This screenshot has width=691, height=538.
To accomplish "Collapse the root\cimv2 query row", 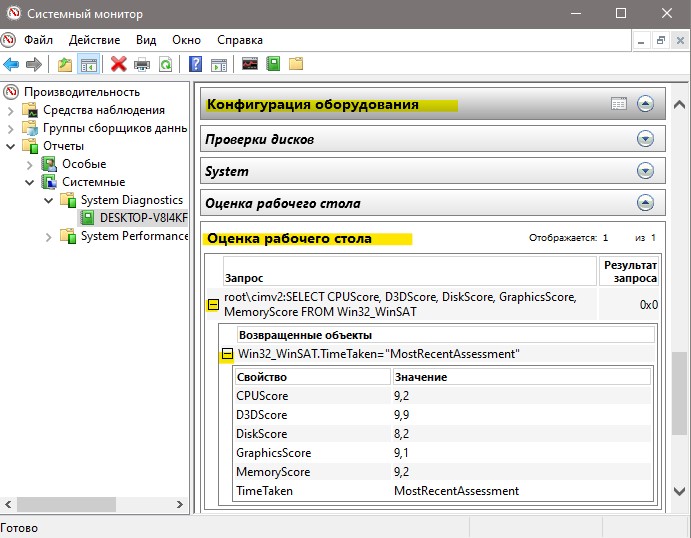I will coord(213,304).
